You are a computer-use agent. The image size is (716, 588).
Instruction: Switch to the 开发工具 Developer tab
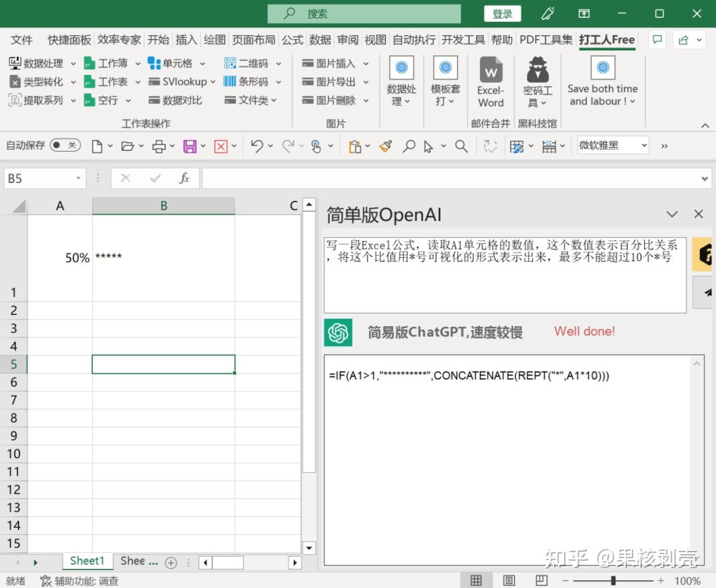pos(463,40)
